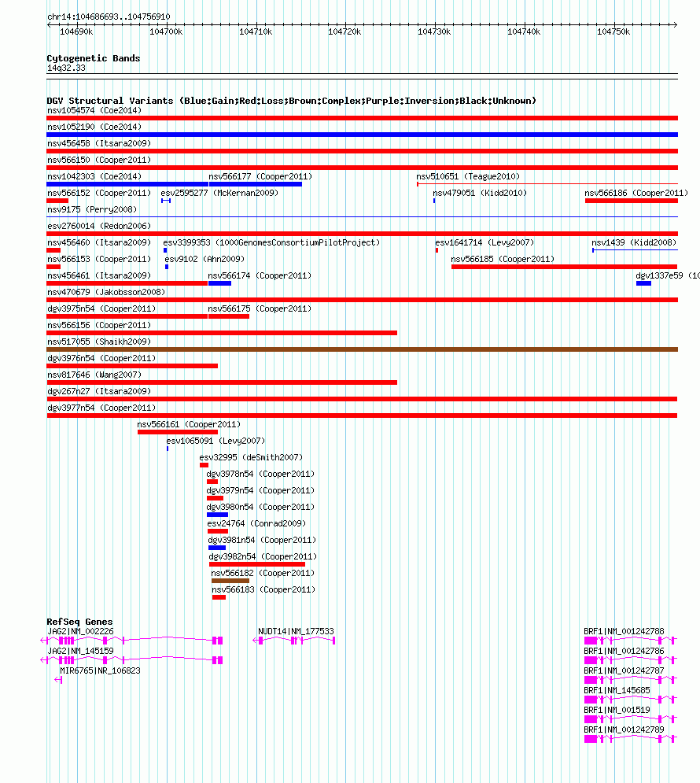This screenshot has height=783, width=700.
Task: Click the esv24764 (Conrad2009) label
Action: [256, 523]
